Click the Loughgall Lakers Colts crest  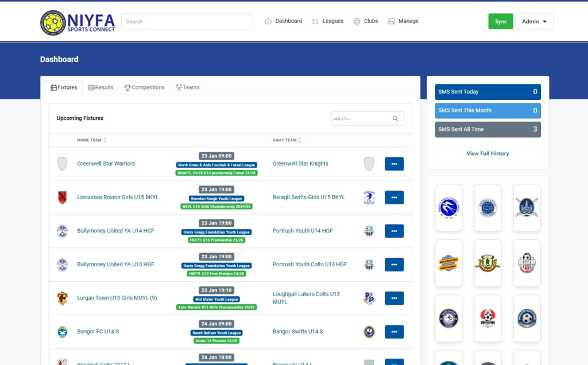click(369, 298)
